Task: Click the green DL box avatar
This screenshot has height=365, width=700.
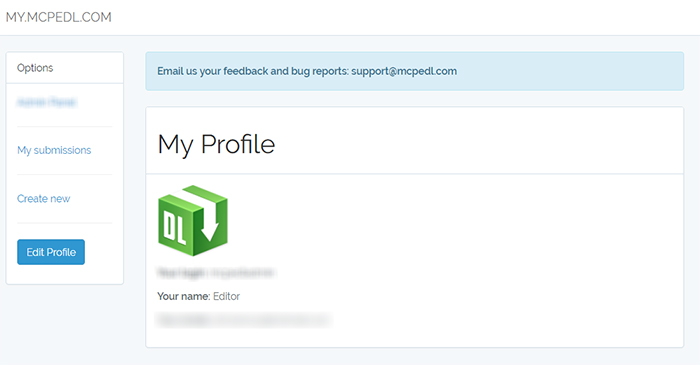Action: tap(193, 220)
